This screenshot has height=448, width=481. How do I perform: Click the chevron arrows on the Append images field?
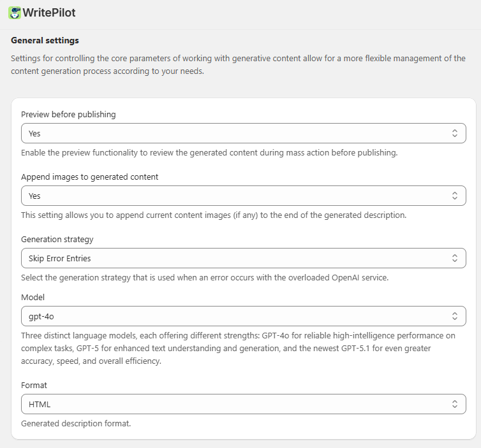click(x=454, y=196)
